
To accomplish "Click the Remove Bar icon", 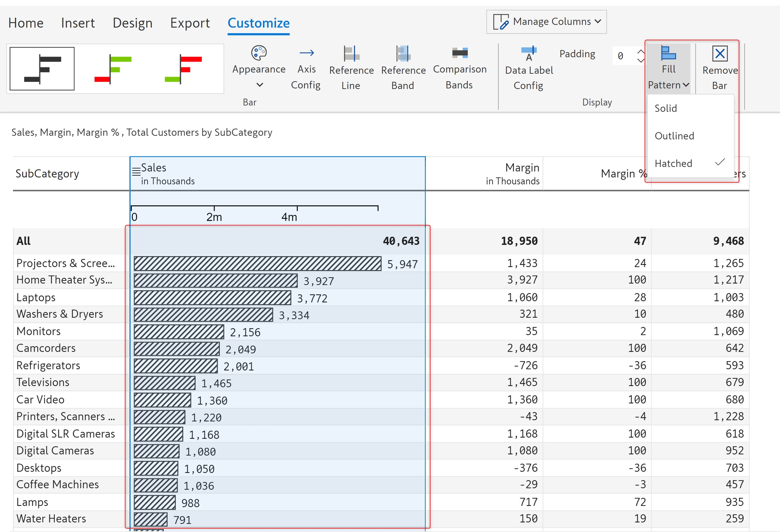I will click(x=719, y=54).
